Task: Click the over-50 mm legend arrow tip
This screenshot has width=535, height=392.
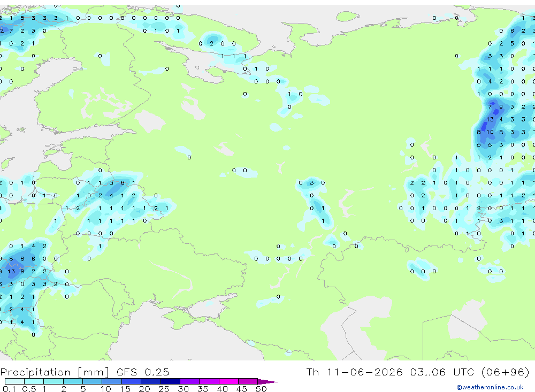Action: tap(268, 381)
